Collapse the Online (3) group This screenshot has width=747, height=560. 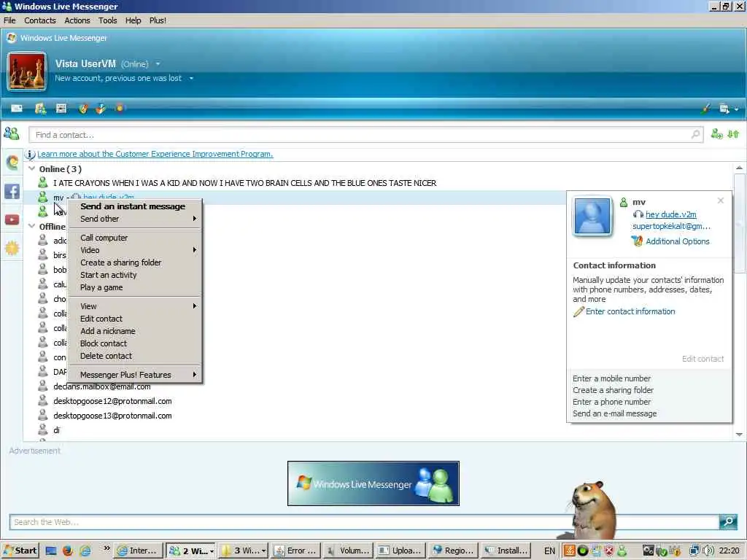coord(32,168)
